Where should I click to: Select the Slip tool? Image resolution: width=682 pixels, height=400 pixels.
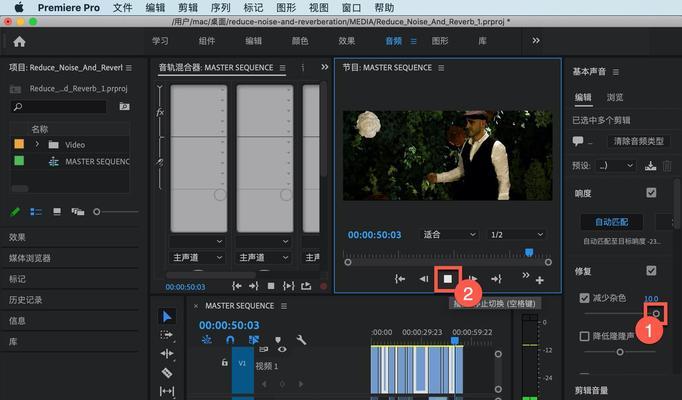pyautogui.click(x=167, y=391)
